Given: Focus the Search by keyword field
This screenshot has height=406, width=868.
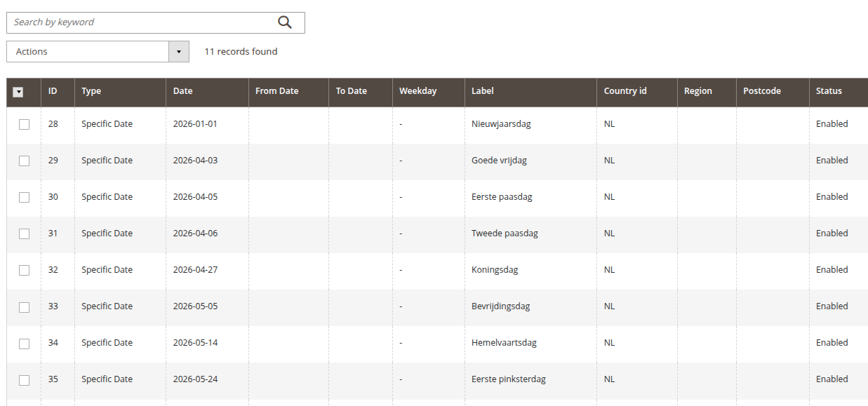Looking at the screenshot, I should (156, 22).
